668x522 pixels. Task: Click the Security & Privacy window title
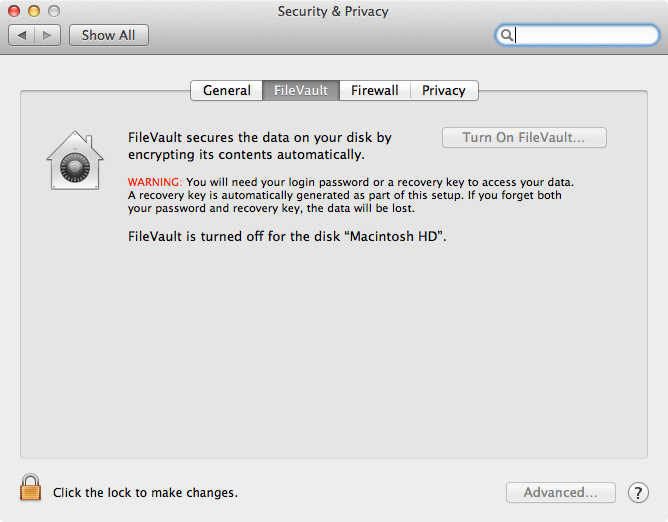coord(333,12)
